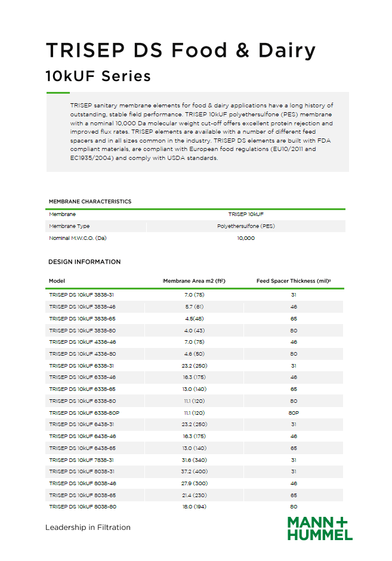This screenshot has width=392, height=561.
Task: Click the Membrane Area m2 column header
Action: click(x=195, y=281)
